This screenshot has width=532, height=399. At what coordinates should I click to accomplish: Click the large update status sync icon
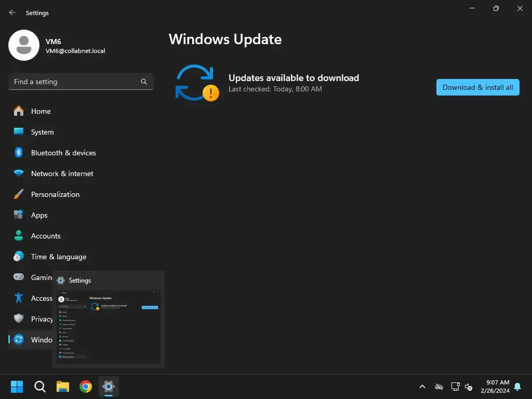point(197,83)
